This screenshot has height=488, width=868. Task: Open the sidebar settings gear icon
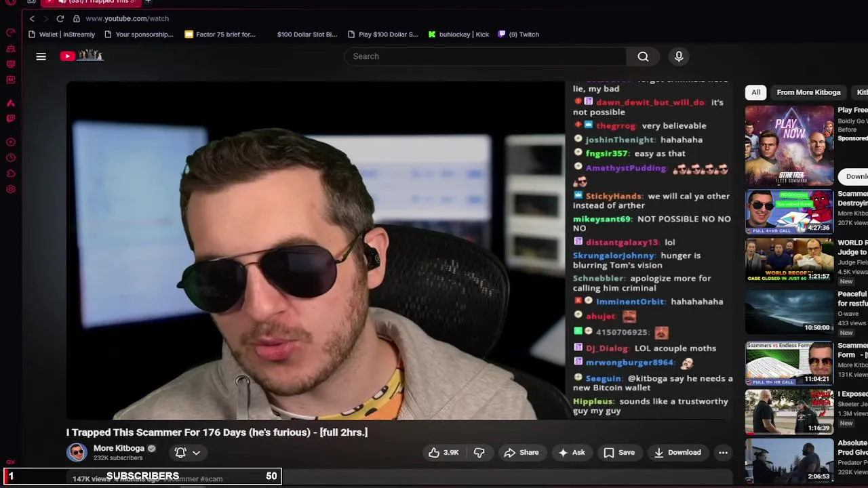click(11, 189)
